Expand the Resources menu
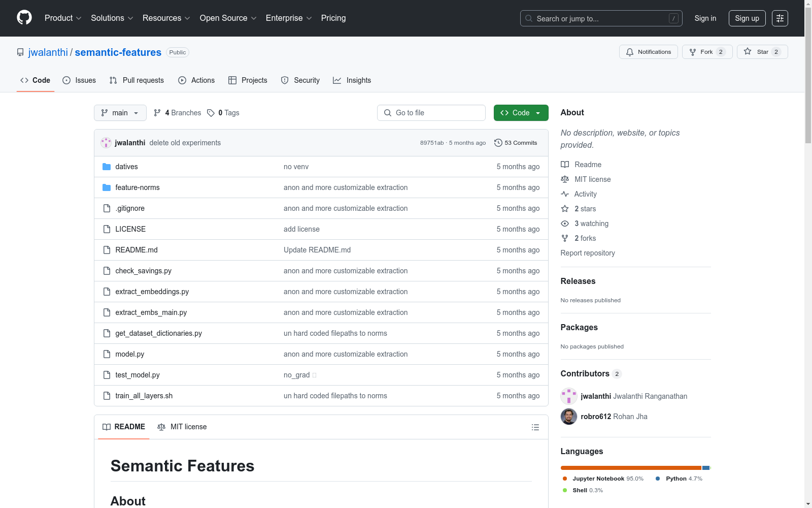This screenshot has height=508, width=812. (166, 18)
